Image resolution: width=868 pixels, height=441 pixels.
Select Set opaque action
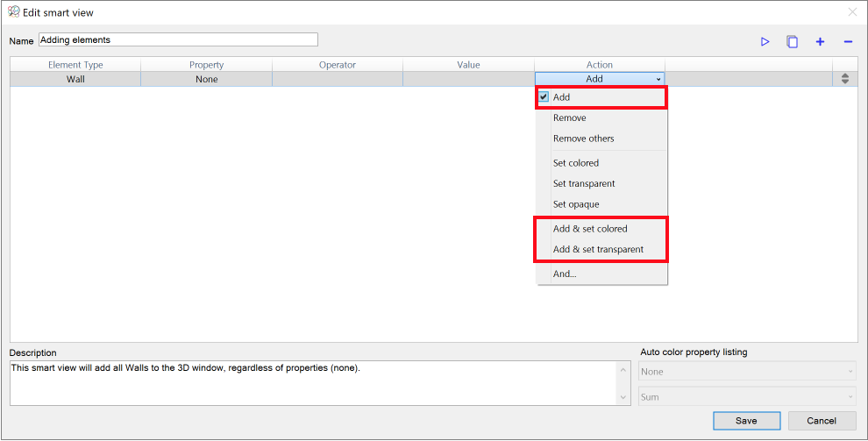(x=602, y=204)
